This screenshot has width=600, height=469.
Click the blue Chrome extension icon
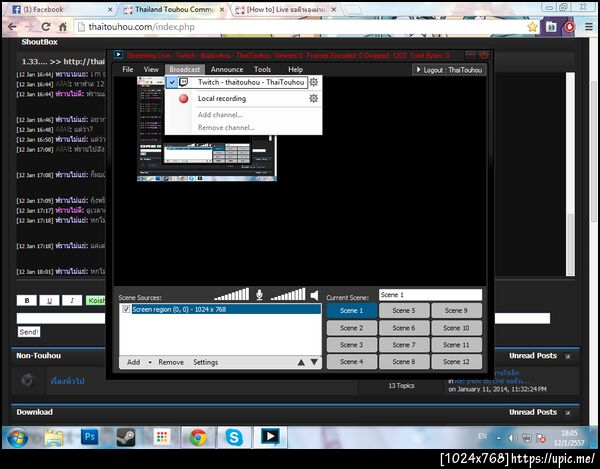(551, 27)
